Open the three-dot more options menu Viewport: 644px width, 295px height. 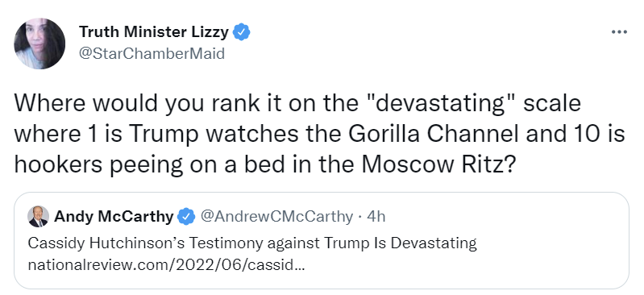coord(619,31)
